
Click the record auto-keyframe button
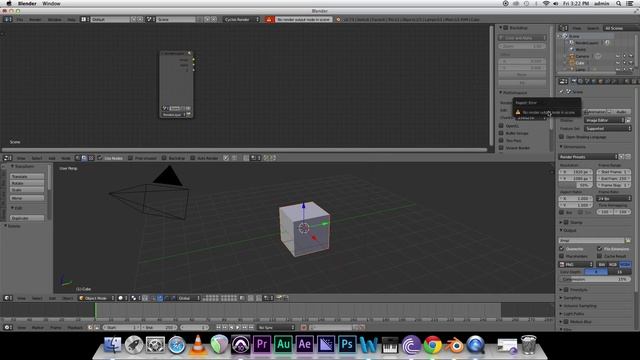pyautogui.click(x=304, y=327)
